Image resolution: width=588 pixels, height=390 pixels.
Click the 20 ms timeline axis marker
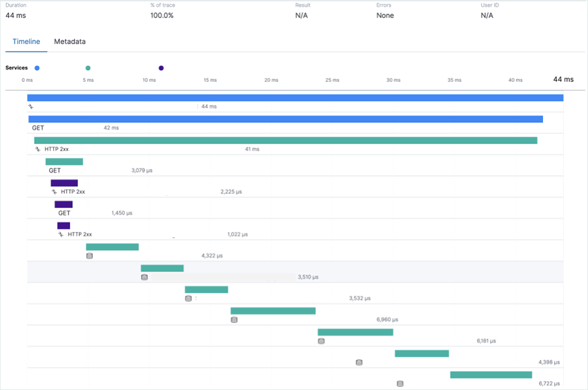pyautogui.click(x=272, y=80)
